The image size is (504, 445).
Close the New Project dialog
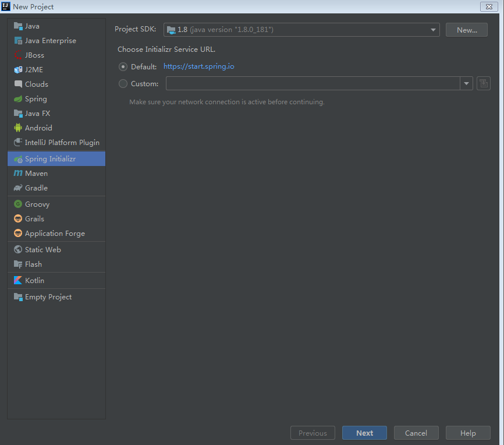489,6
